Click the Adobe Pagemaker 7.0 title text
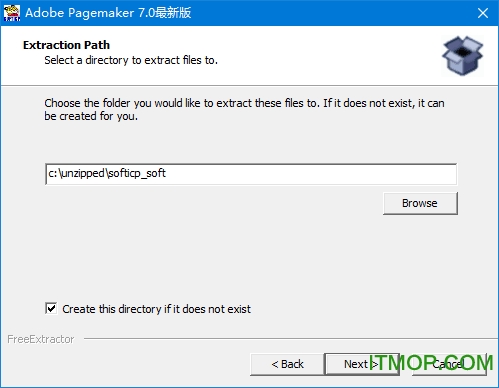The height and width of the screenshot is (388, 499). point(108,13)
